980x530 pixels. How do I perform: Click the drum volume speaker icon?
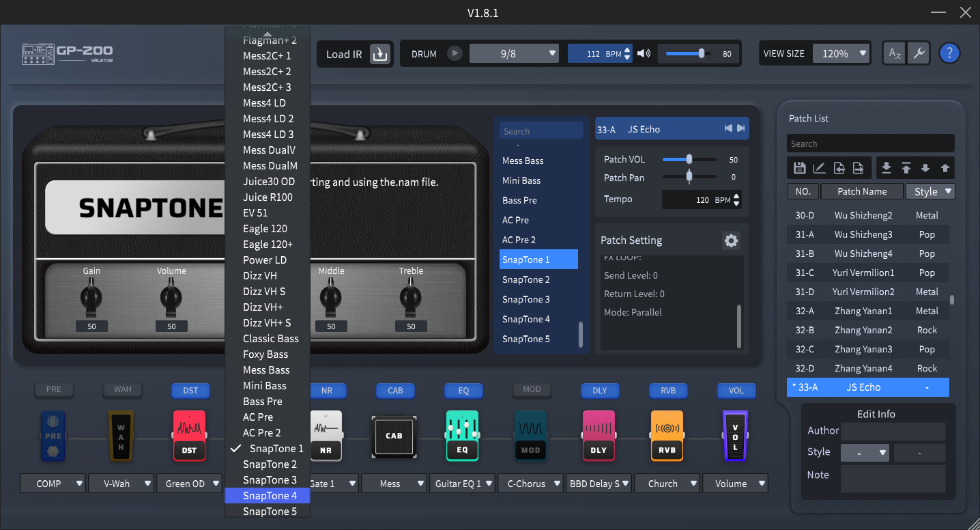click(x=644, y=53)
